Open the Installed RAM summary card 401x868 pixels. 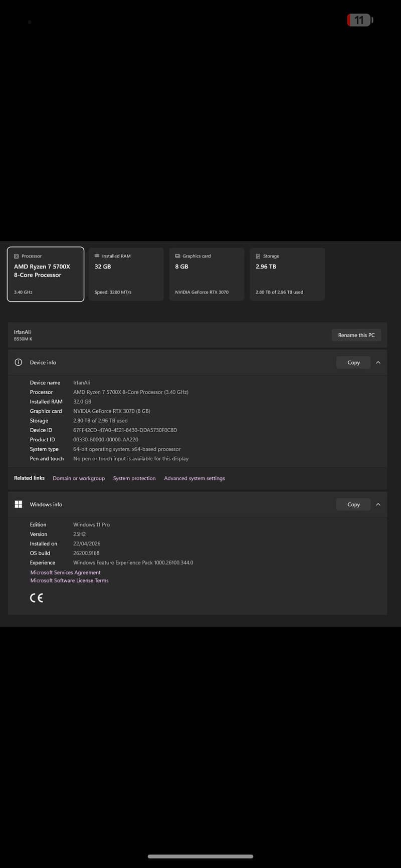coord(126,274)
